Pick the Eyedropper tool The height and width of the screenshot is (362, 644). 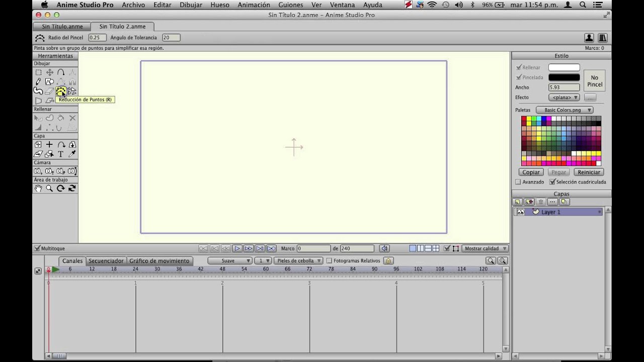(72, 154)
